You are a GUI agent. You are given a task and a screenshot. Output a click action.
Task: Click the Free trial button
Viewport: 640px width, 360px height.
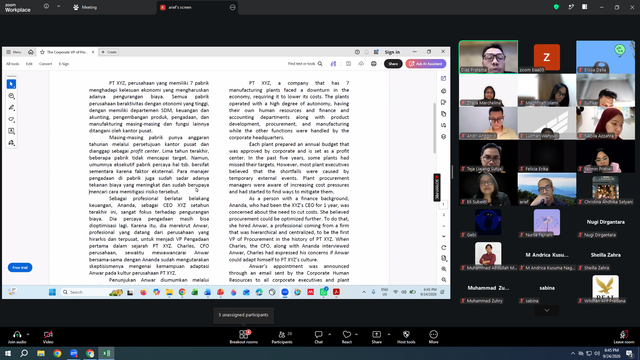[20, 268]
